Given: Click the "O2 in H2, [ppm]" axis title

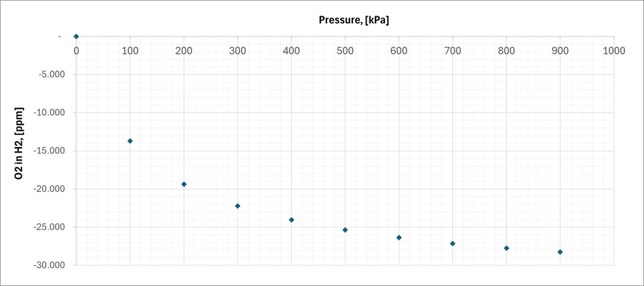Looking at the screenshot, I should point(20,143).
